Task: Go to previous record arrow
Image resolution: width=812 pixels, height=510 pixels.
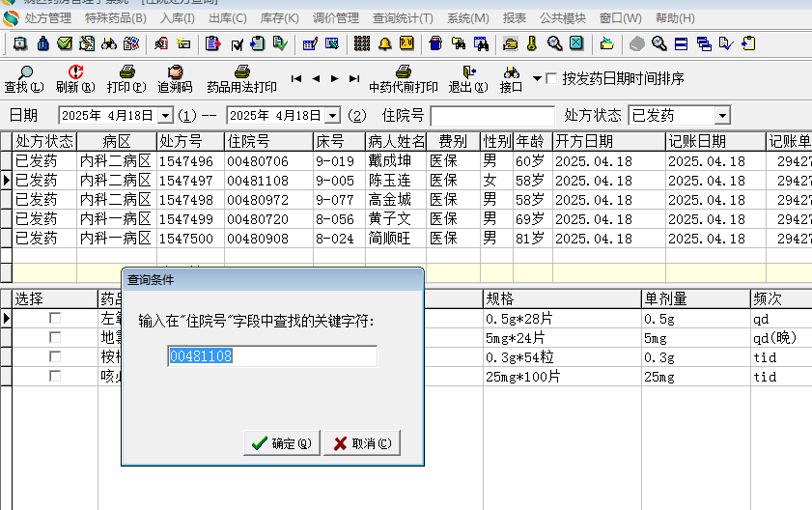Action: 316,79
